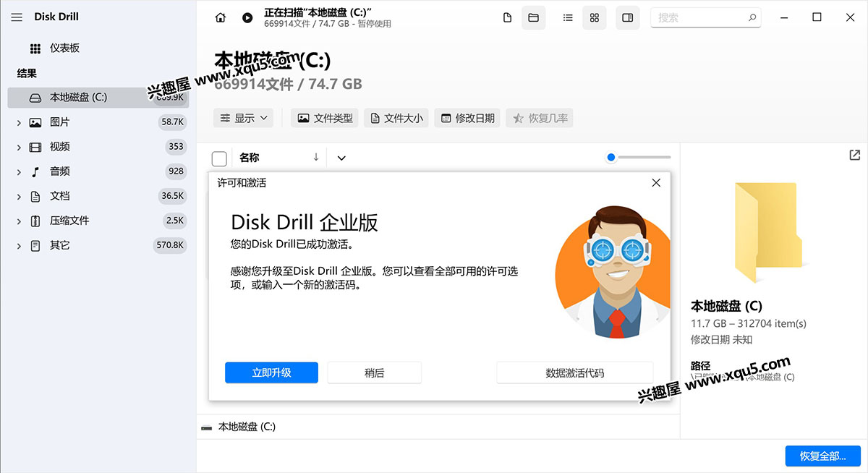Select list view layout icon
The height and width of the screenshot is (473, 868).
coord(569,17)
